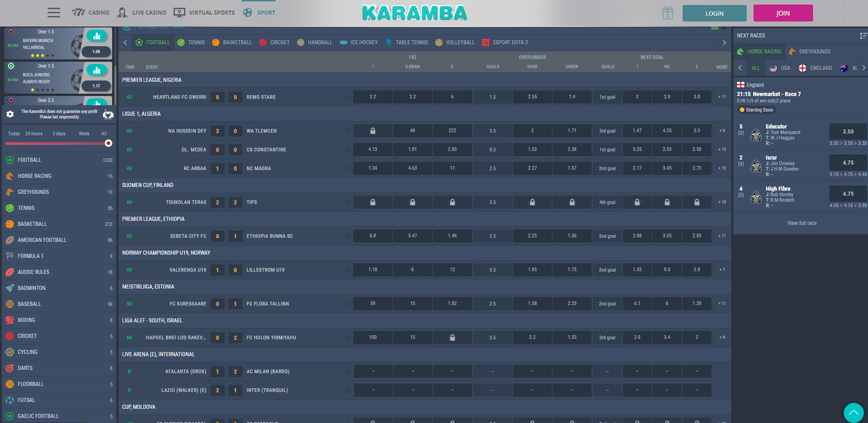Favorite the Heartland FC Owerri match star
Image resolution: width=868 pixels, height=423 pixels.
click(347, 97)
